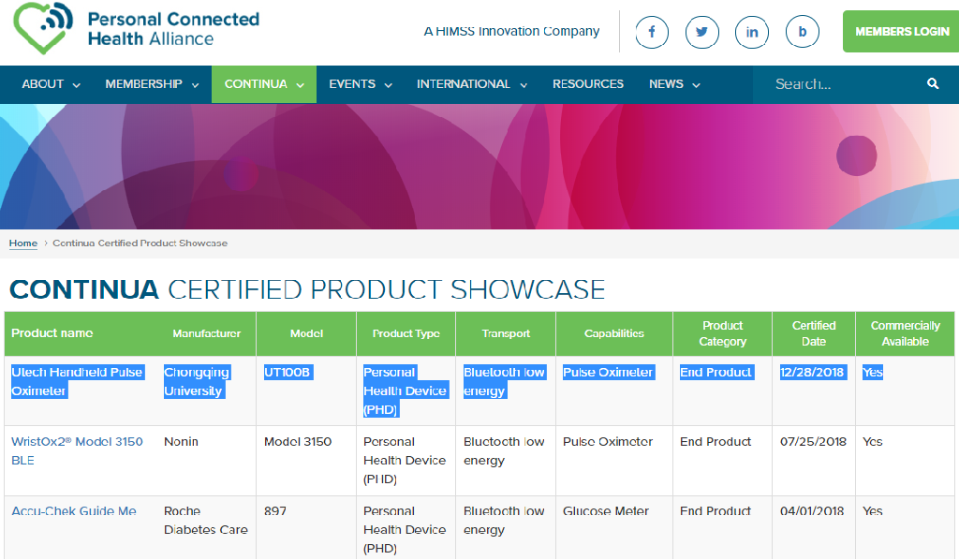Open the blog 'b' social icon

point(802,32)
